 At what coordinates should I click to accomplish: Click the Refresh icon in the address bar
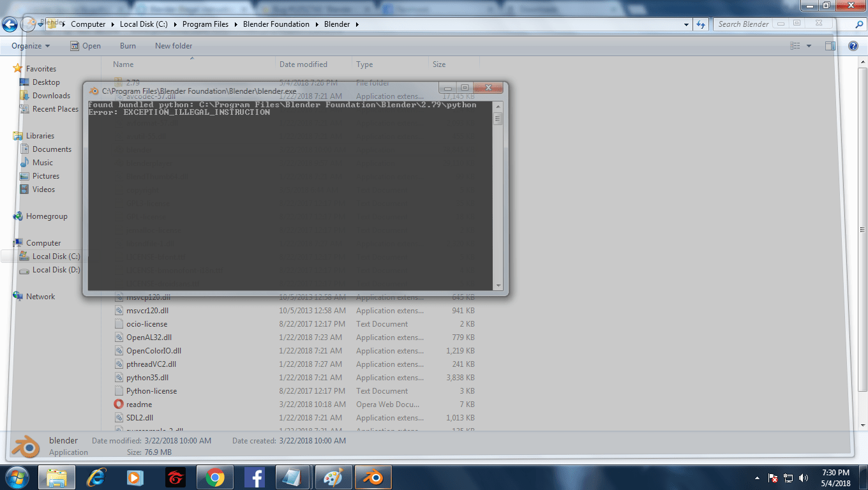[701, 24]
